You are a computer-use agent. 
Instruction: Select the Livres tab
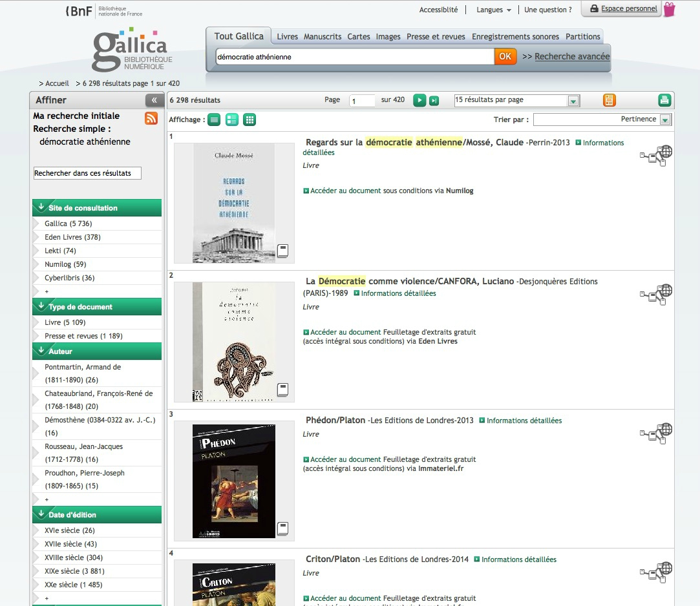tap(287, 37)
